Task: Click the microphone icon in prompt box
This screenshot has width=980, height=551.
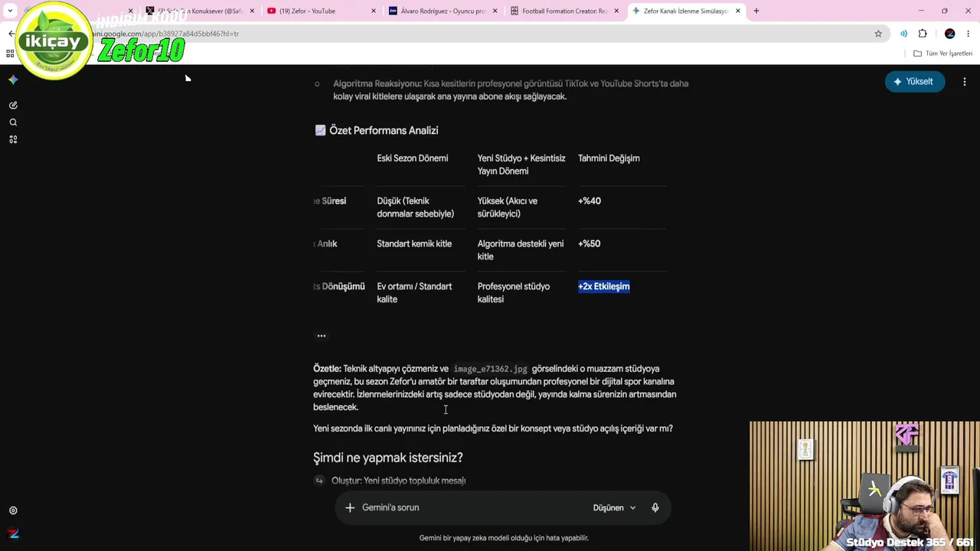Action: point(655,507)
